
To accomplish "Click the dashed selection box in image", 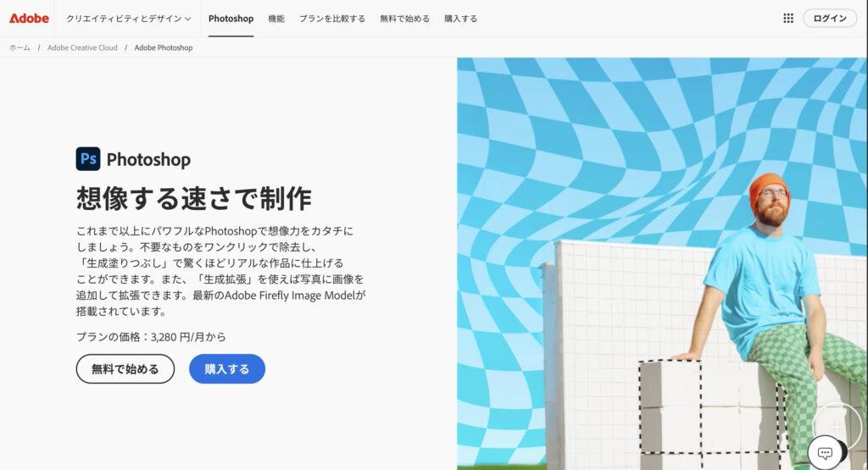I will click(712, 407).
